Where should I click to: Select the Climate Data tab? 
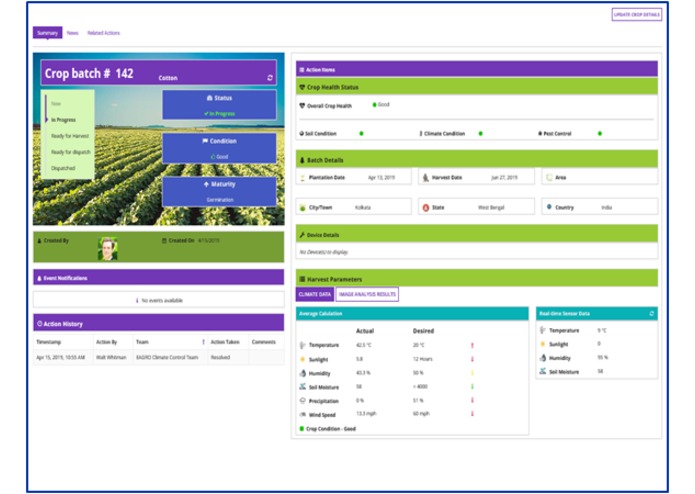coord(315,294)
